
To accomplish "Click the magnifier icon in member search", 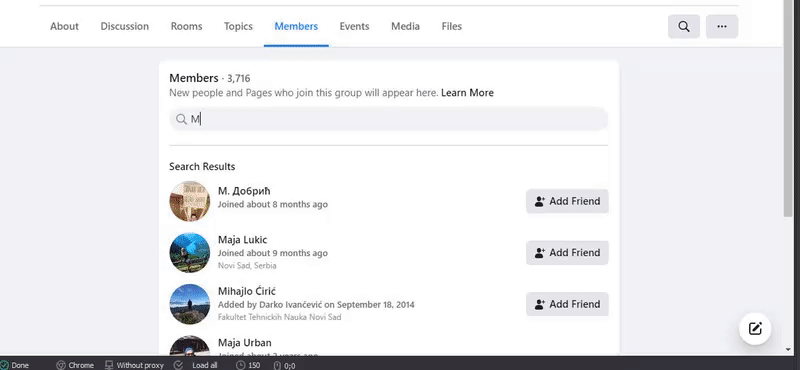I will 181,119.
